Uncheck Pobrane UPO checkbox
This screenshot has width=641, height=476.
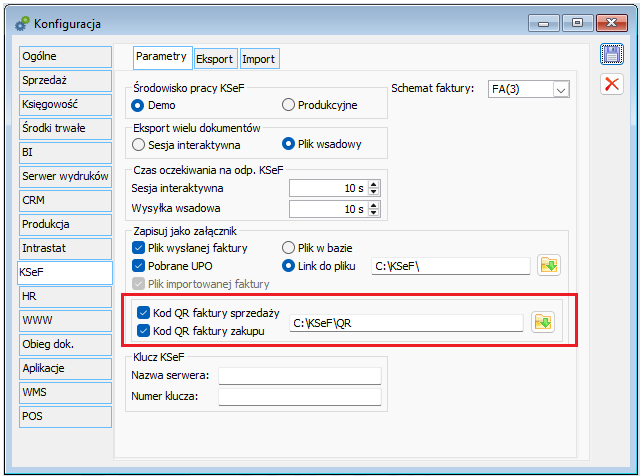click(139, 265)
